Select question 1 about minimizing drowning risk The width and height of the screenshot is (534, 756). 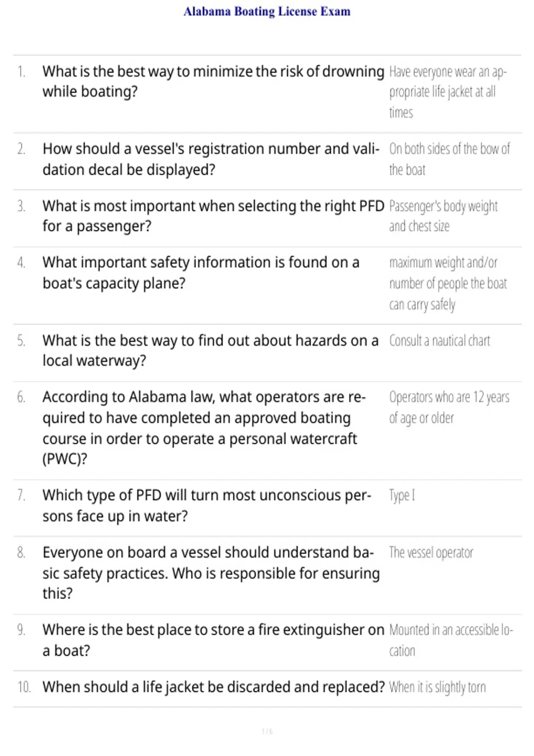tap(213, 81)
